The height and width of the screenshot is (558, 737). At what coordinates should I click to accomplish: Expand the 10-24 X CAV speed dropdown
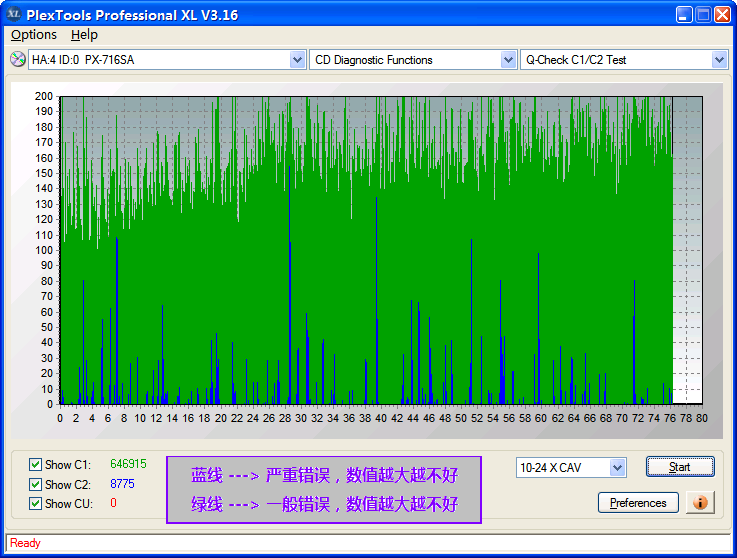617,468
